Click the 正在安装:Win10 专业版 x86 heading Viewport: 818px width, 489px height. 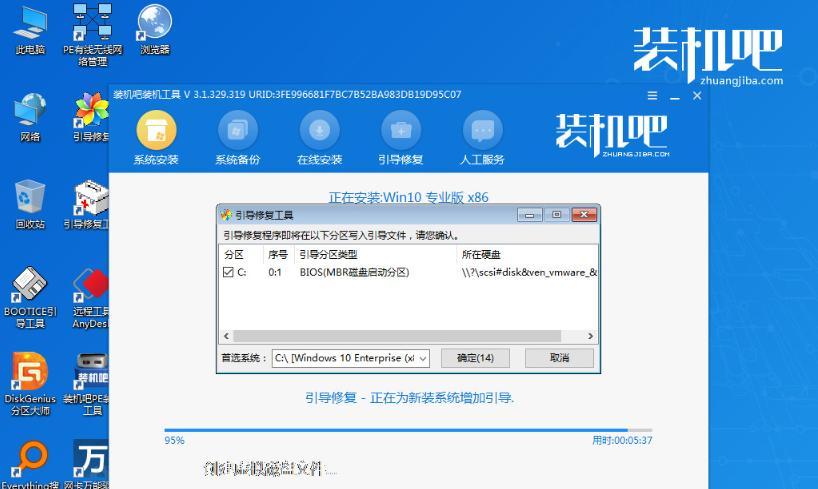pyautogui.click(x=408, y=197)
